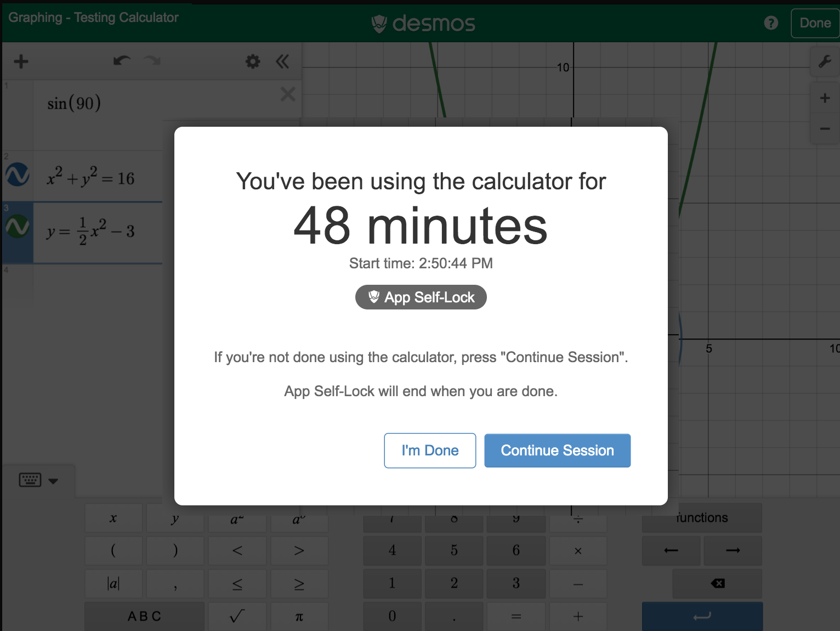Click the Done button in header
The height and width of the screenshot is (631, 840).
click(x=815, y=23)
